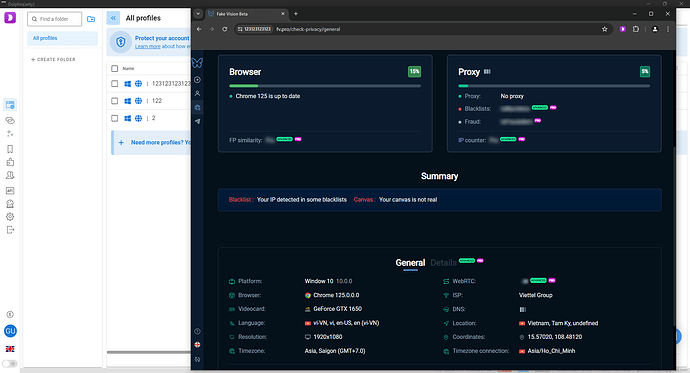Image resolution: width=690 pixels, height=373 pixels.
Task: Click the globe icon of profile 122
Action: [138, 101]
